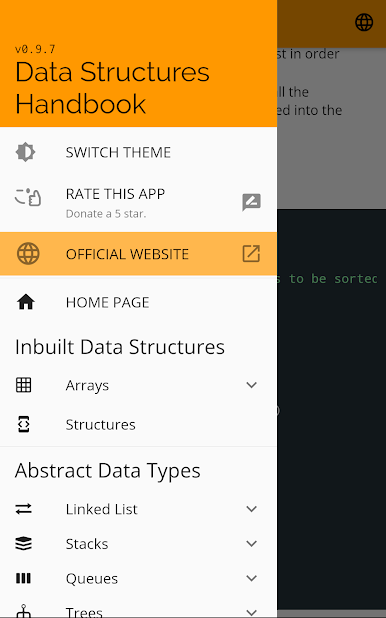386x618 pixels.
Task: Open the Structures list item
Action: [138, 424]
